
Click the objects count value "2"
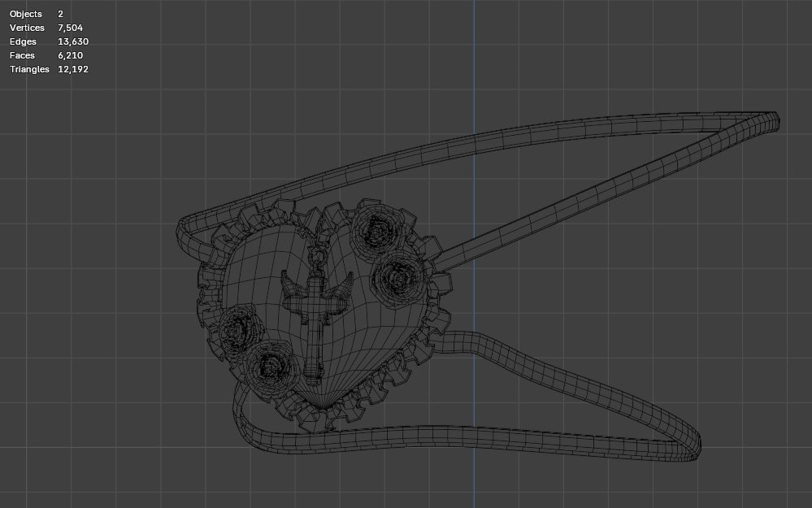click(x=60, y=14)
